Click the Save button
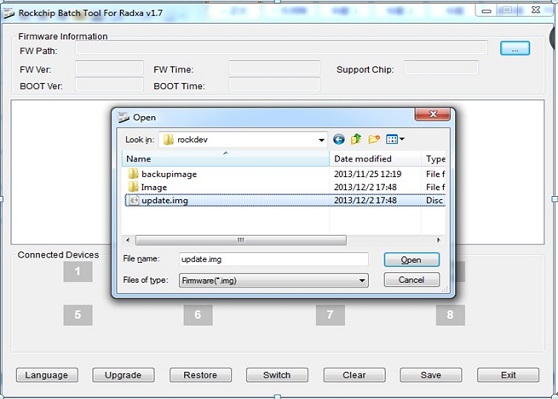The width and height of the screenshot is (558, 399). coord(431,375)
